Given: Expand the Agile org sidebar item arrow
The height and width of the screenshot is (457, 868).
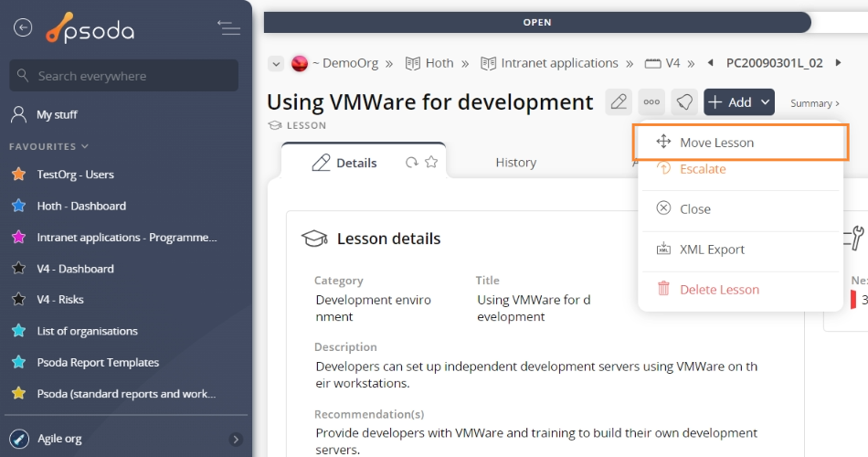Looking at the screenshot, I should pos(236,440).
